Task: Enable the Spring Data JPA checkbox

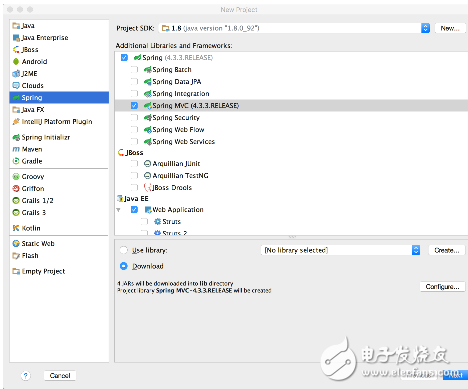Action: (134, 82)
